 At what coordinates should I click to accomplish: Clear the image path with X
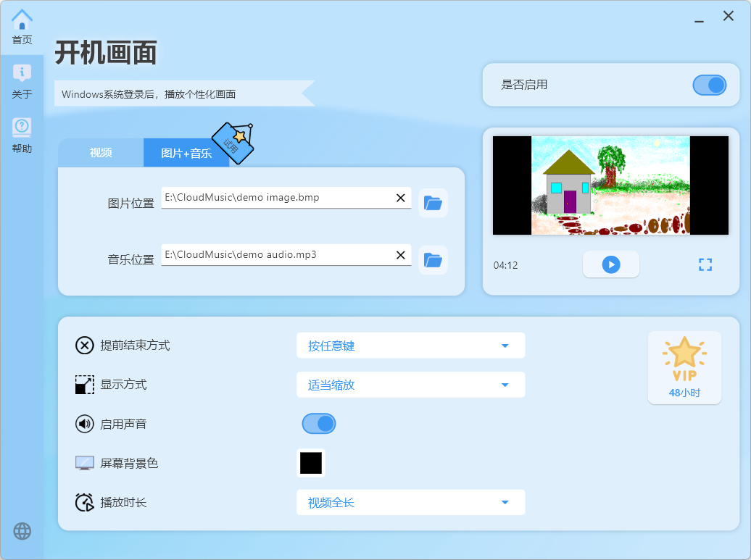400,198
